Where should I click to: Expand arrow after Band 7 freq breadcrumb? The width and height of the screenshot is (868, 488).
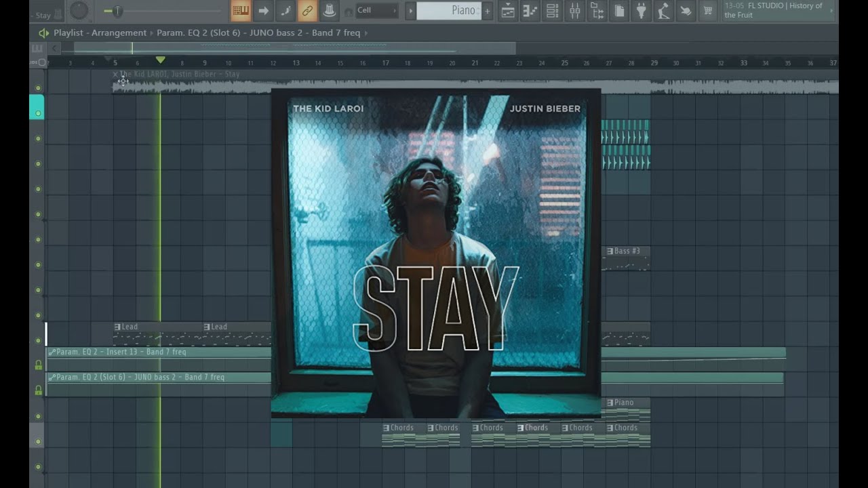click(366, 33)
